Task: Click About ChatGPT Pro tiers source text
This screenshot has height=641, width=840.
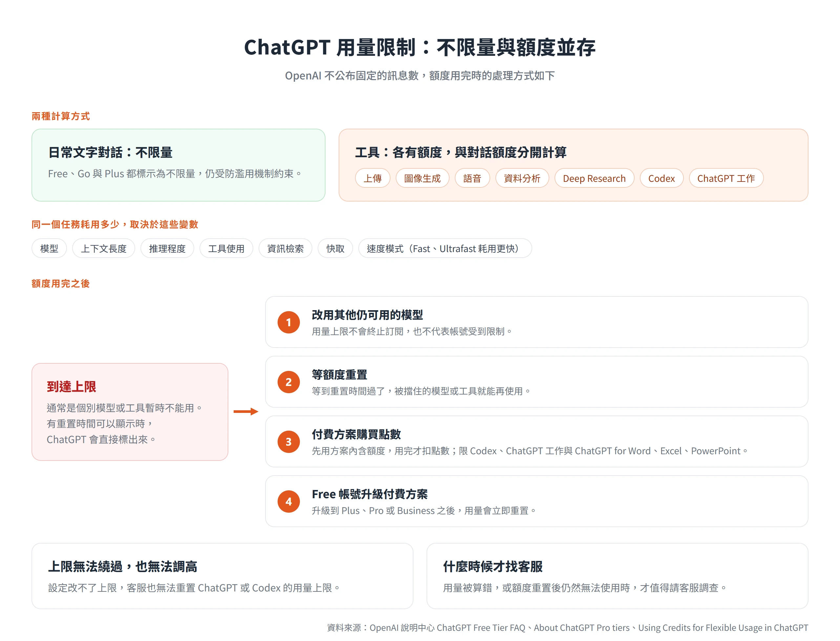Action: [x=581, y=628]
